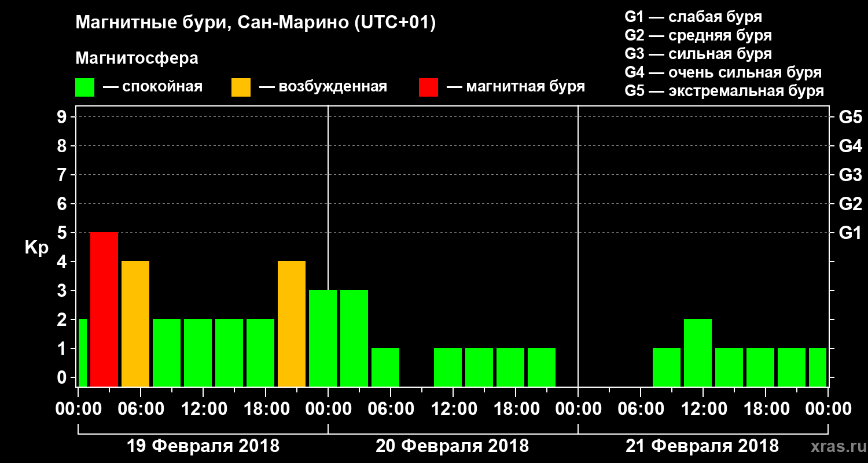868x463 pixels.
Task: Click the '12:00' time label for 19 February
Action: (x=203, y=409)
